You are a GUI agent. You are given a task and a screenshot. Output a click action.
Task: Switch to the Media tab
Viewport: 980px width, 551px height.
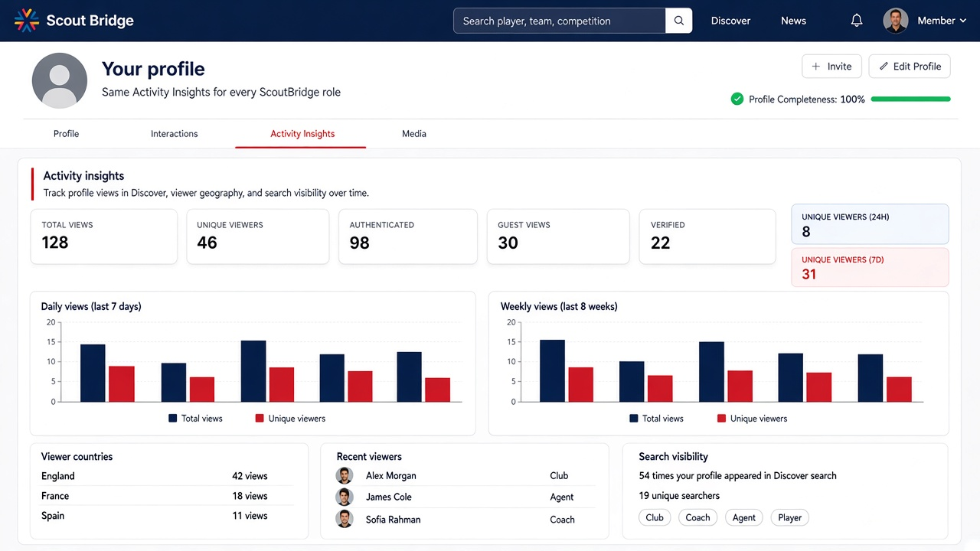[414, 133]
